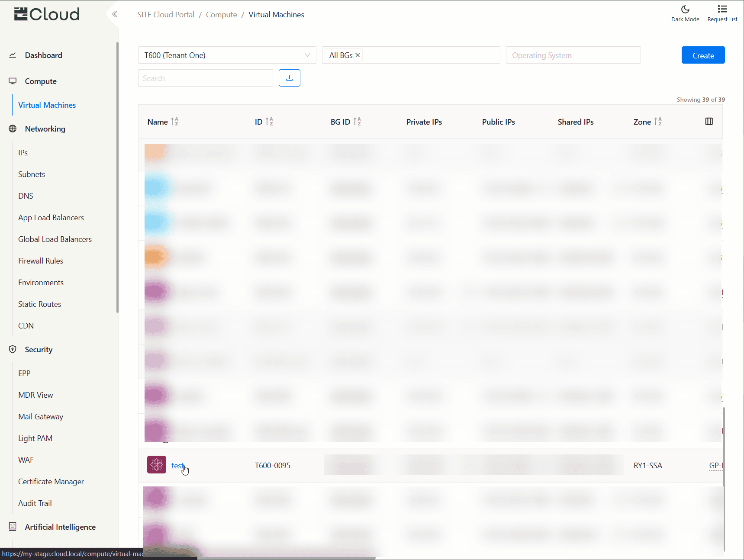Screen dimensions: 744x560
Task: Sort table by ID column
Action: 269,122
